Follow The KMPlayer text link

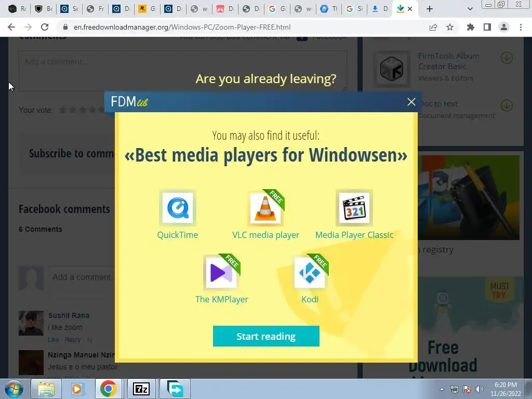coord(221,299)
